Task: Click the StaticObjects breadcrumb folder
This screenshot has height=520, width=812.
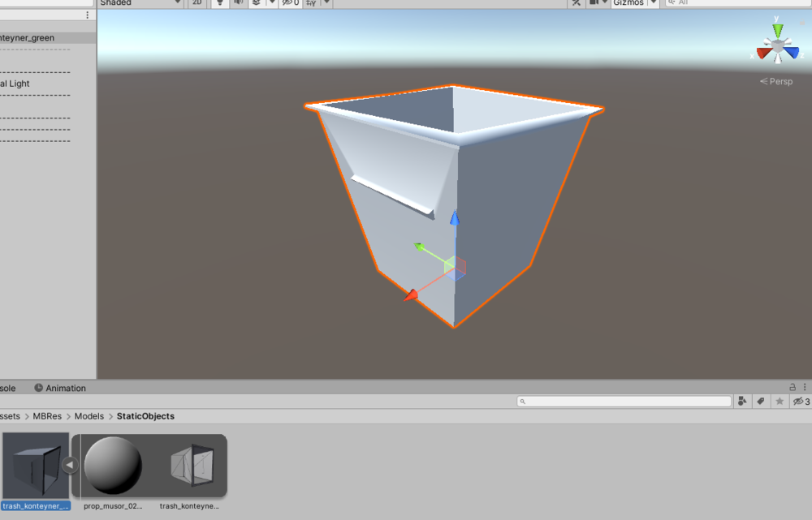Action: [x=145, y=416]
